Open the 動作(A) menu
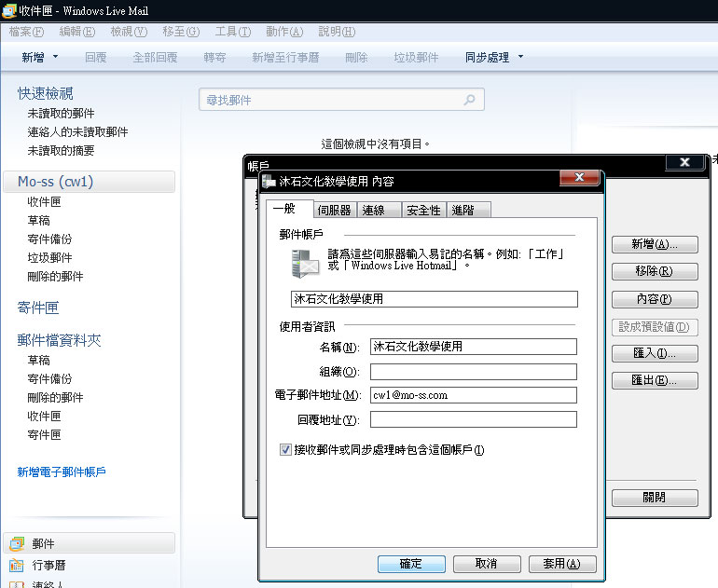The height and width of the screenshot is (588, 718). pyautogui.click(x=284, y=32)
